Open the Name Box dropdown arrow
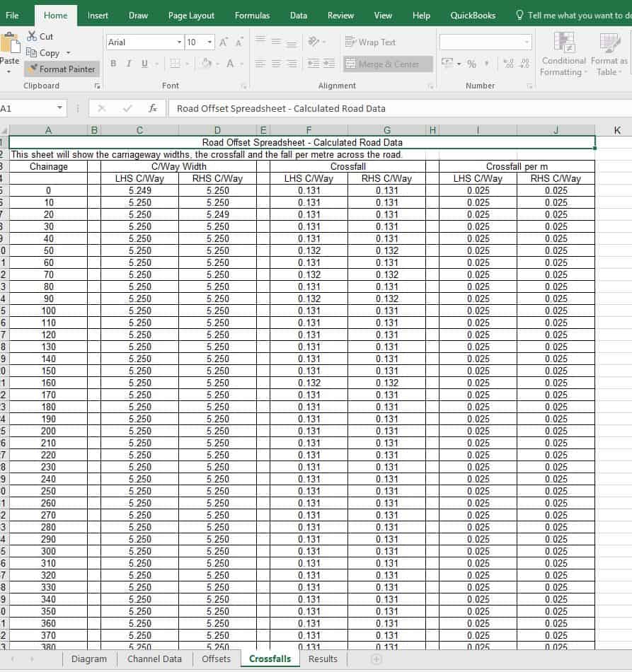Image resolution: width=632 pixels, height=672 pixels. (59, 108)
